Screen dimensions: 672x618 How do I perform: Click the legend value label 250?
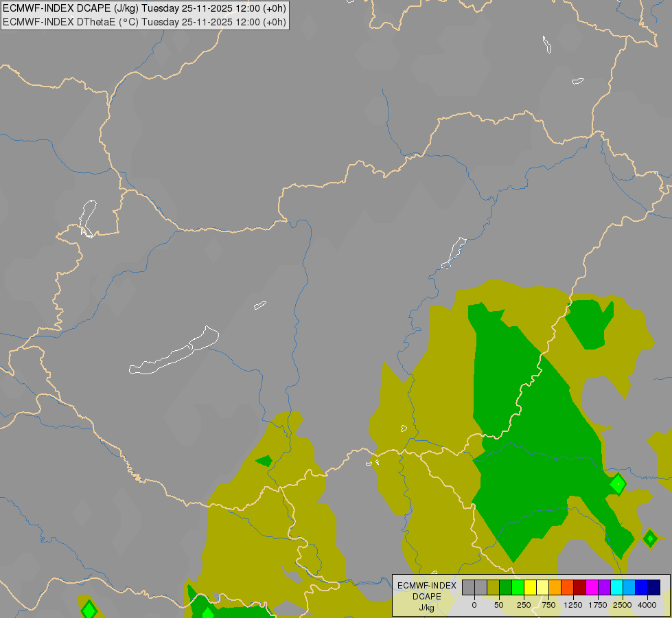point(523,605)
